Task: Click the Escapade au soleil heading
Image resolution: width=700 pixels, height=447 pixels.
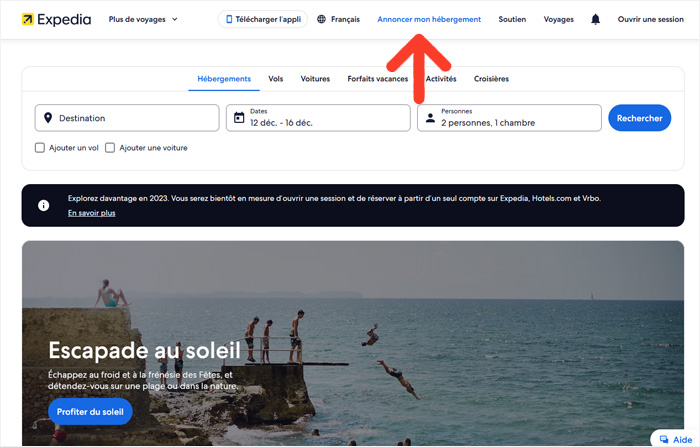Action: (144, 350)
